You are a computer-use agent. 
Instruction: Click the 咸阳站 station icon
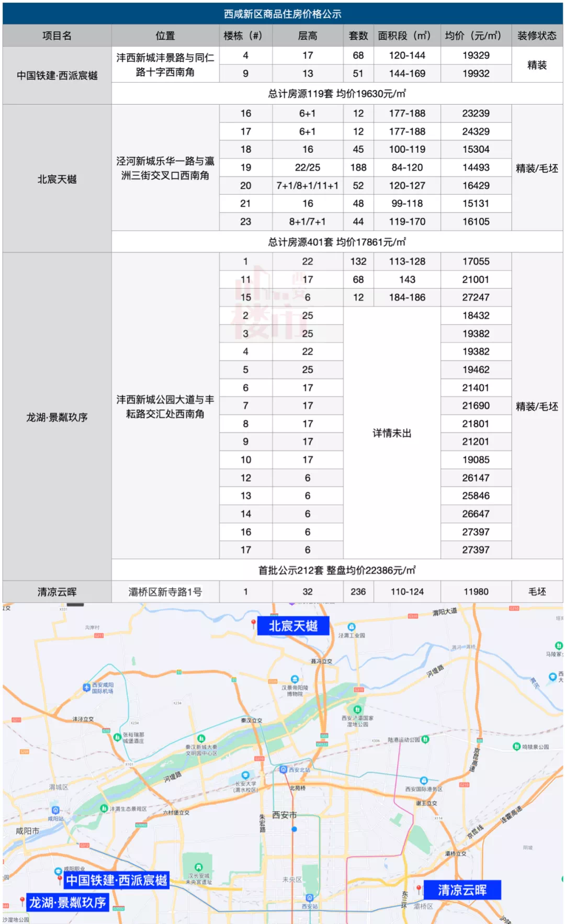55,810
